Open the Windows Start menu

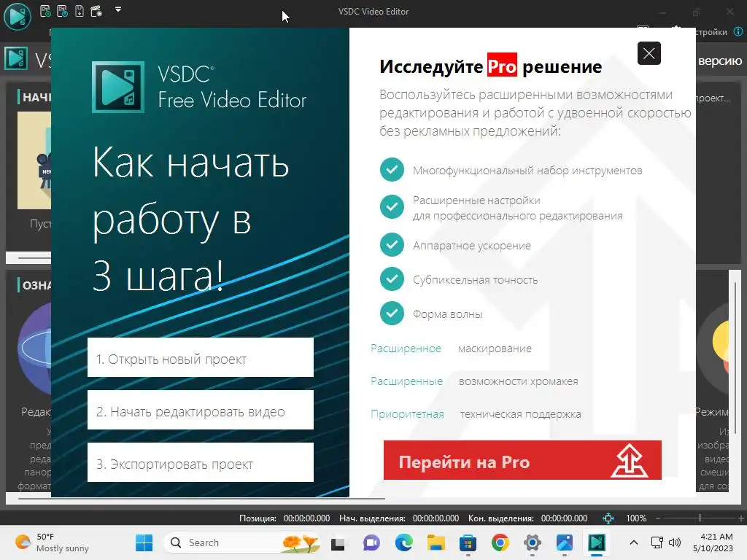pos(144,542)
